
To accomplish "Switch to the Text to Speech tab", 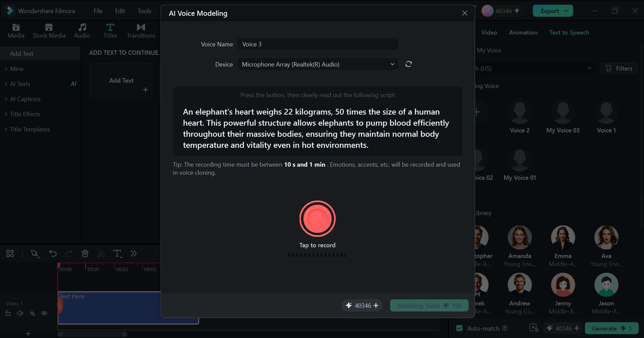I will [x=569, y=32].
